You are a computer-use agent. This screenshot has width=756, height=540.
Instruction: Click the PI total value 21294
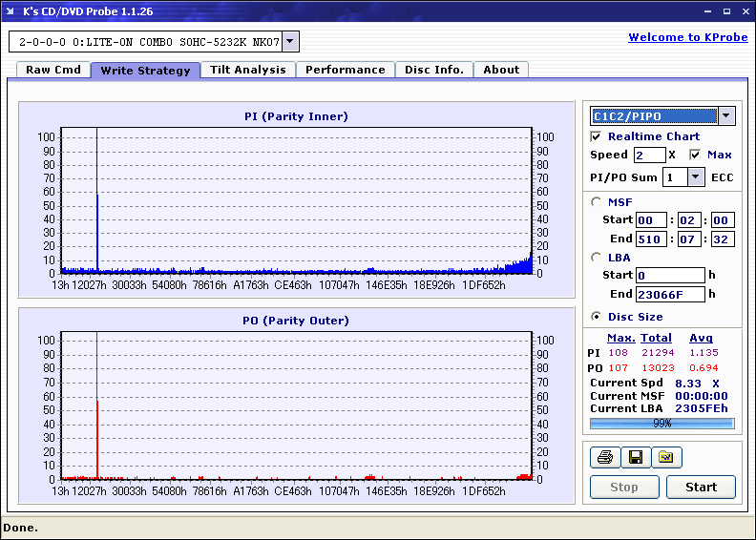658,353
